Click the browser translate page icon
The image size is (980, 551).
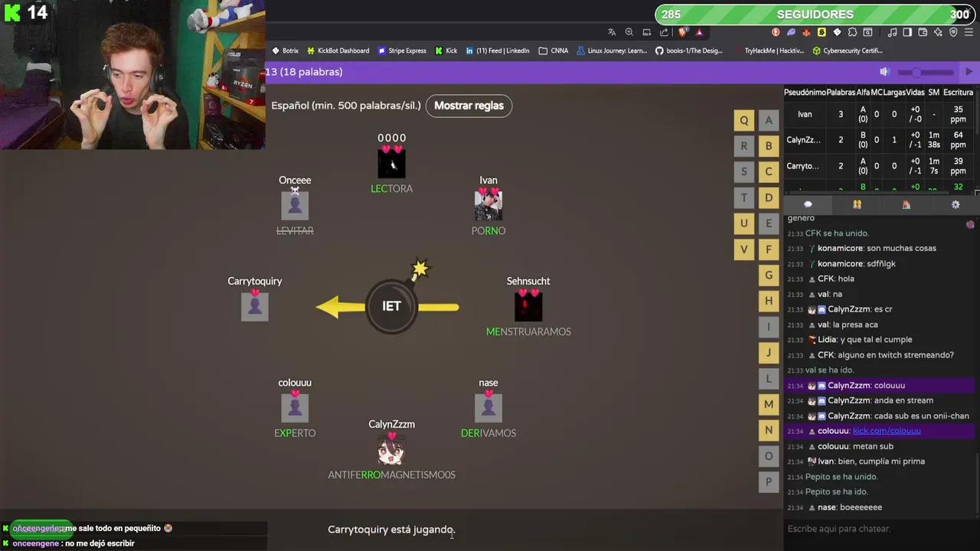tap(612, 32)
